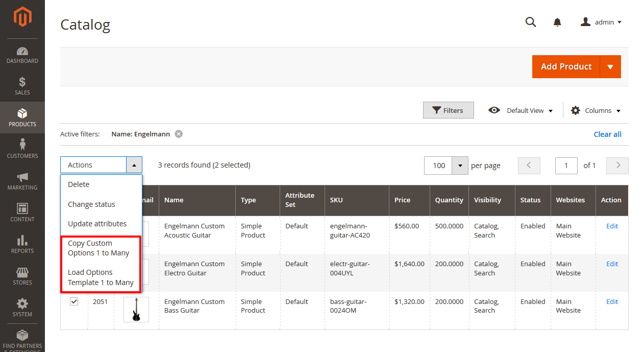644x352 pixels.
Task: Open the per page 100 dropdown
Action: 460,166
